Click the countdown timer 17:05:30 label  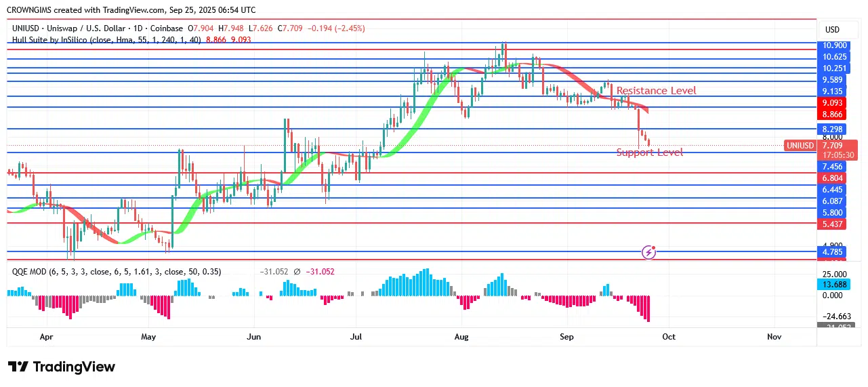(x=838, y=155)
